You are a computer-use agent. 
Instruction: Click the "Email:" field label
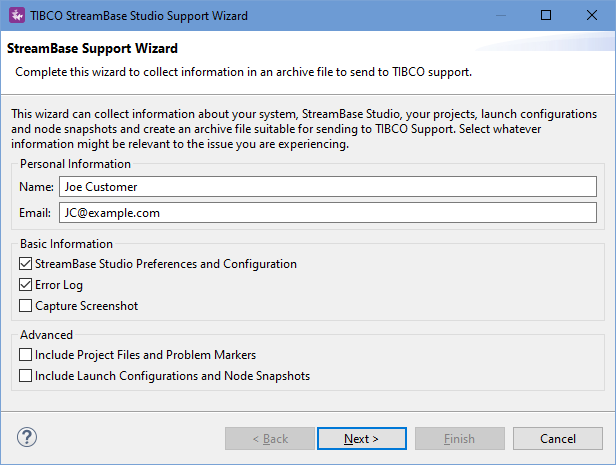(35, 212)
